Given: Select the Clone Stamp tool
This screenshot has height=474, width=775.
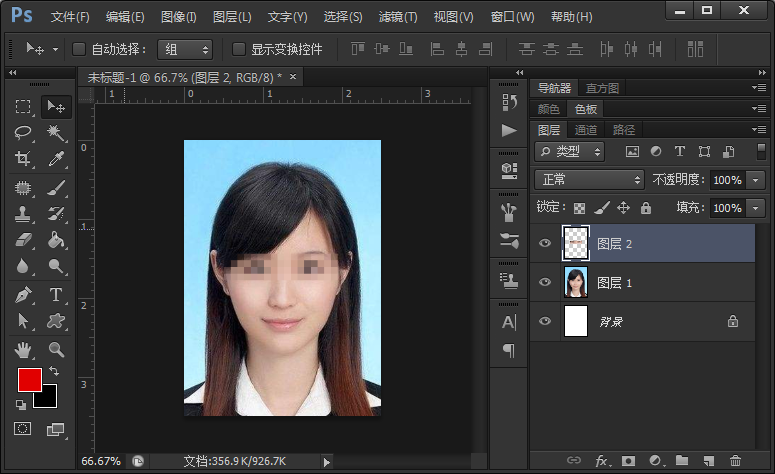Looking at the screenshot, I should pos(23,214).
